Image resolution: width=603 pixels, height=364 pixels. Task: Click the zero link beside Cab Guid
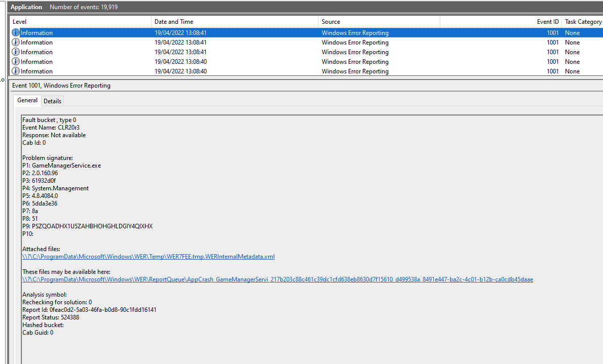52,332
